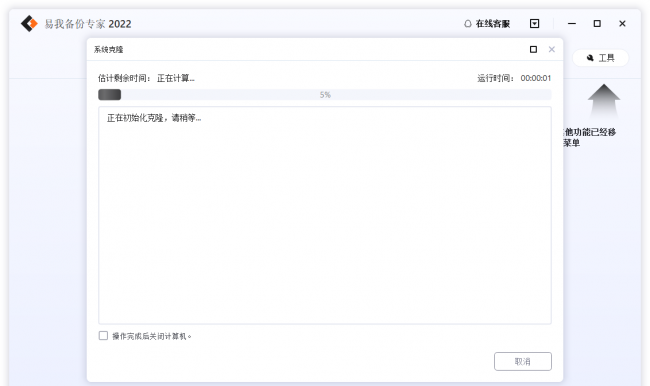Click the log text 正在初始化克隆，请稍等

[154, 118]
